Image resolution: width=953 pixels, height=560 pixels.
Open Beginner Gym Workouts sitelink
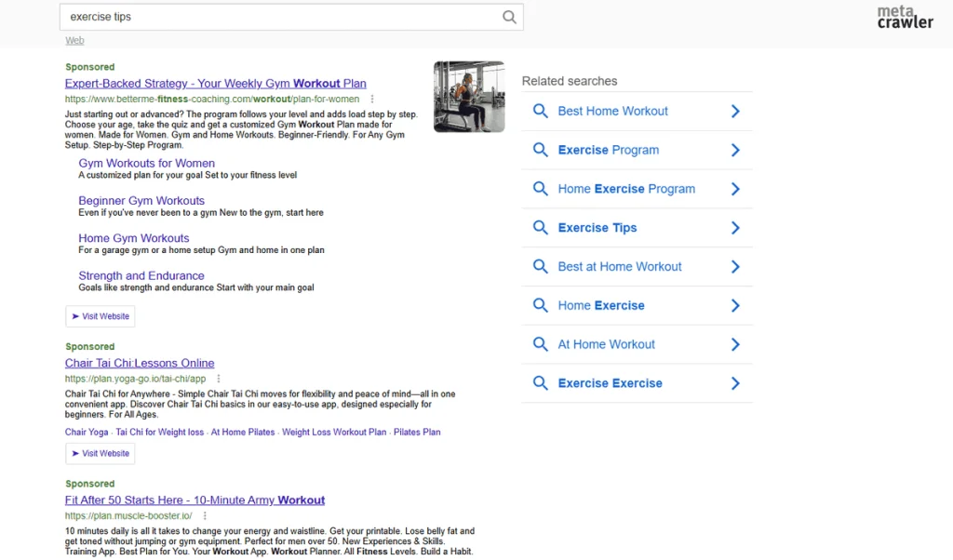tap(141, 201)
